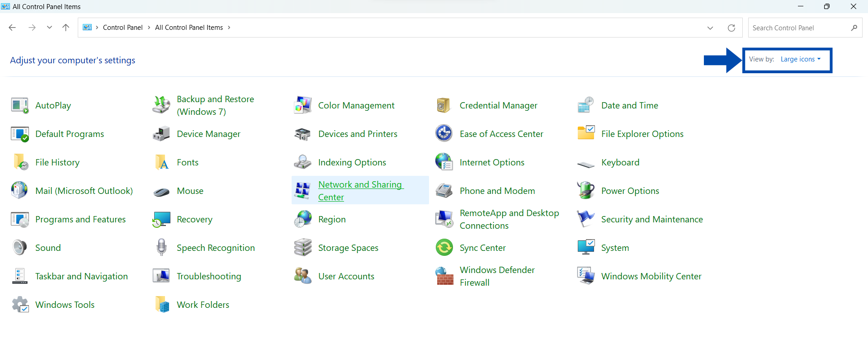Open the Network and Sharing Center link
868x358 pixels.
(360, 191)
